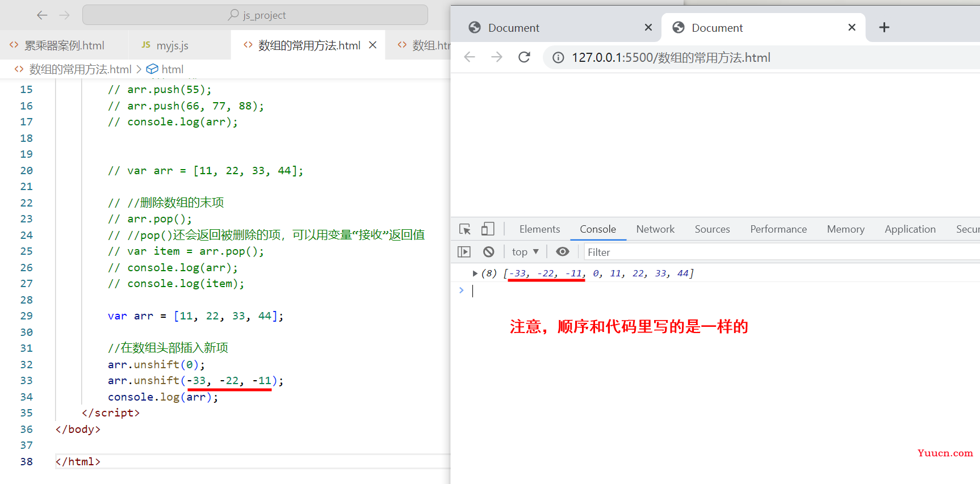Click code line arr.unshift(0);
The image size is (980, 484).
(156, 364)
